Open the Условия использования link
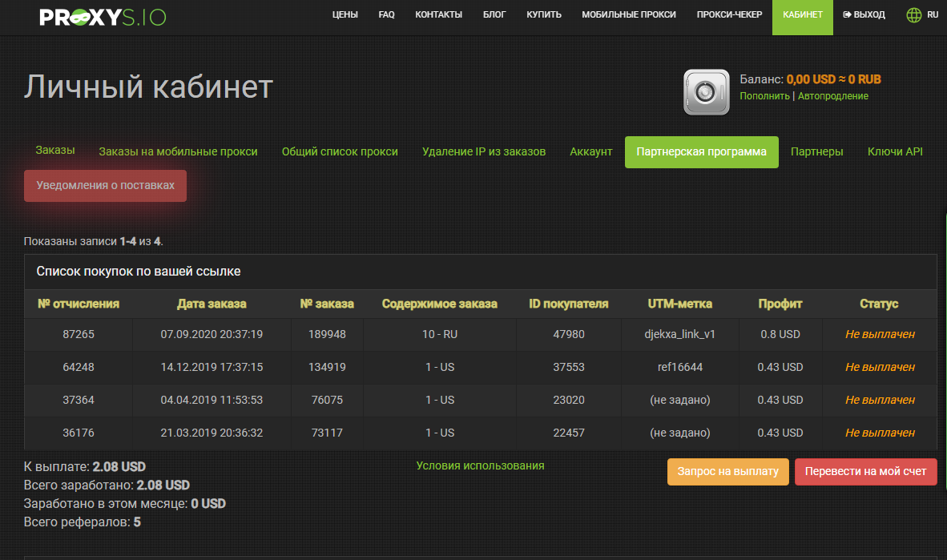This screenshot has width=947, height=560. click(480, 465)
